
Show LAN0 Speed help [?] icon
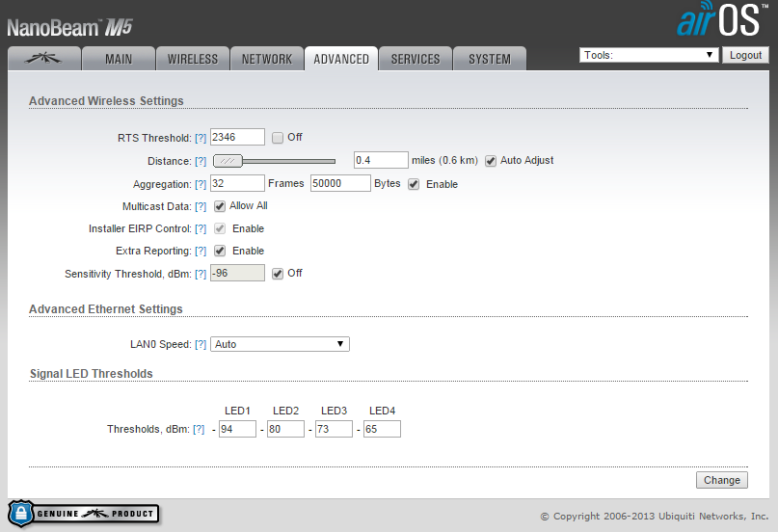201,344
